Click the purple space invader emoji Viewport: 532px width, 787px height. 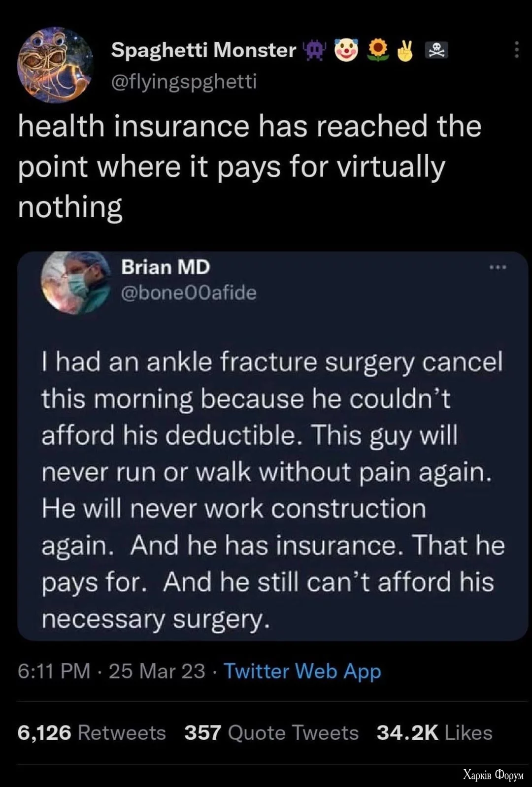pos(314,50)
